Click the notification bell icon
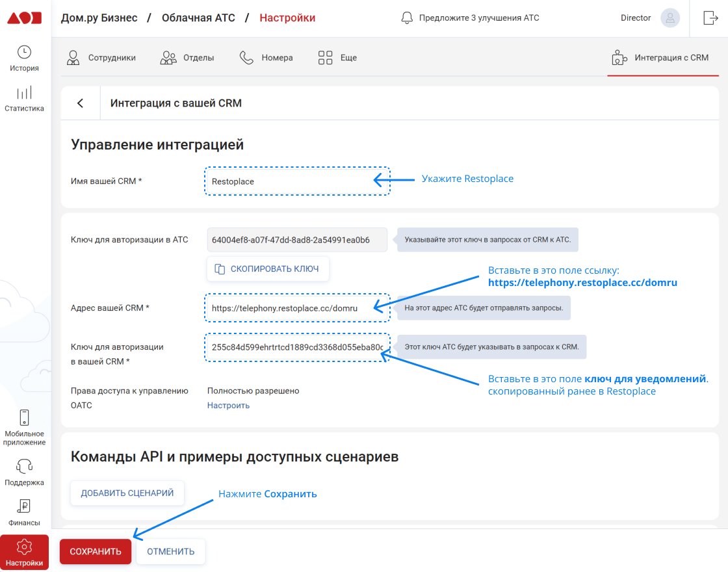 click(408, 18)
